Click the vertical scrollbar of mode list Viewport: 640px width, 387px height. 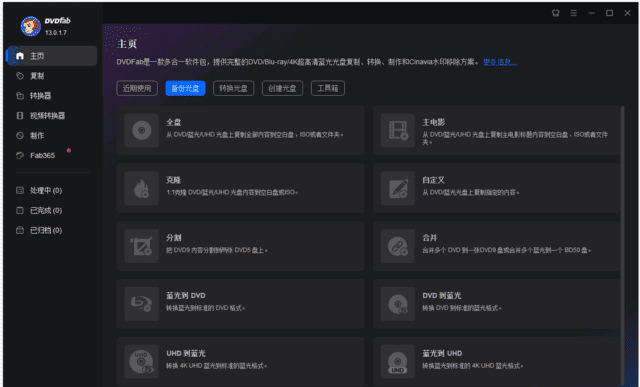pyautogui.click(x=622, y=245)
